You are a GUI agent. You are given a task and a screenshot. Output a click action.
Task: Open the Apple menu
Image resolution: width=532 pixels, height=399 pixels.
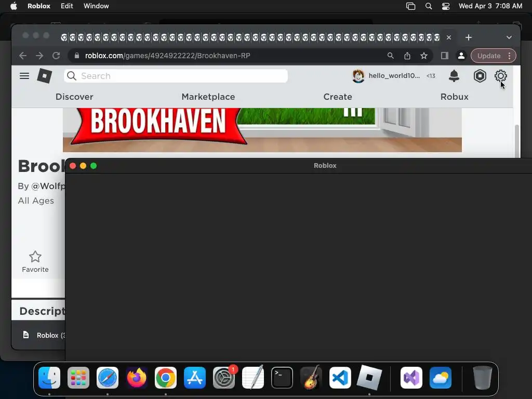(x=14, y=6)
